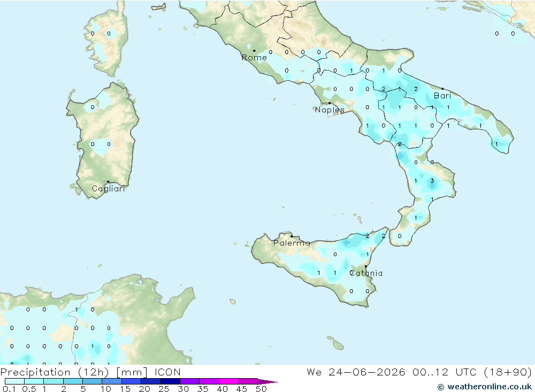This screenshot has height=392, width=535.
Task: Click the legend's over-50 arrow tip
Action: 268,382
